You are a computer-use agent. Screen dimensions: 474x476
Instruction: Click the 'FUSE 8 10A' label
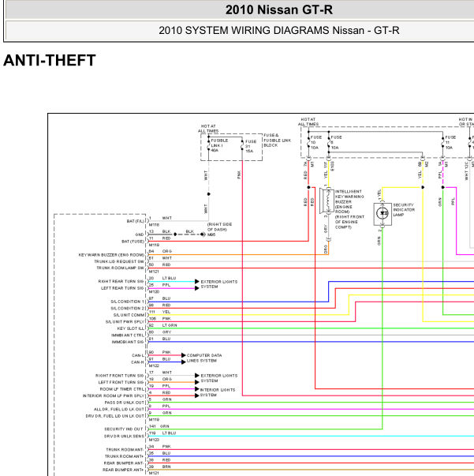coord(336,142)
